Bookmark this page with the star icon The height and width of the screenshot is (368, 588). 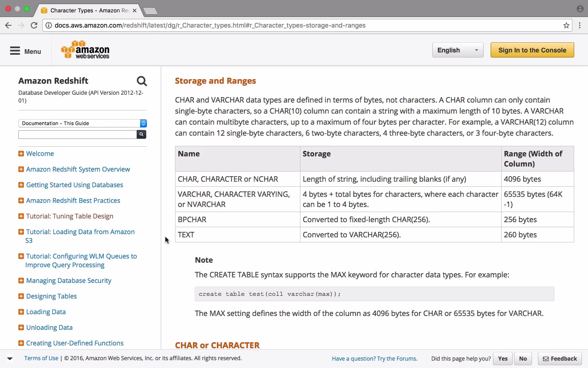tap(566, 25)
